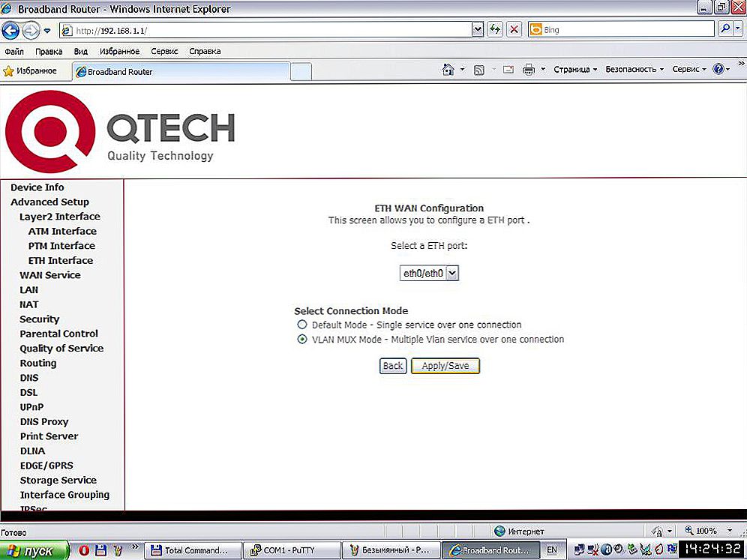Click the address bar with 192.168.1.1
Image resolution: width=747 pixels, height=560 pixels.
click(x=265, y=31)
